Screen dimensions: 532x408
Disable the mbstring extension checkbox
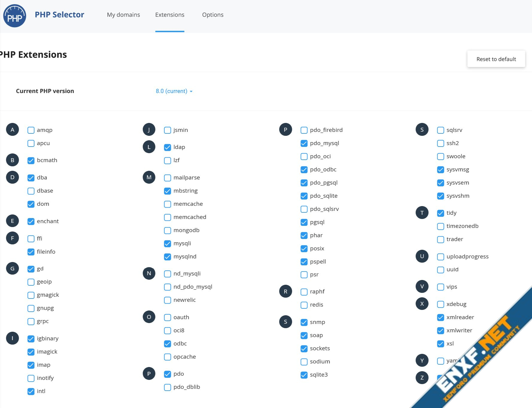[x=168, y=191]
